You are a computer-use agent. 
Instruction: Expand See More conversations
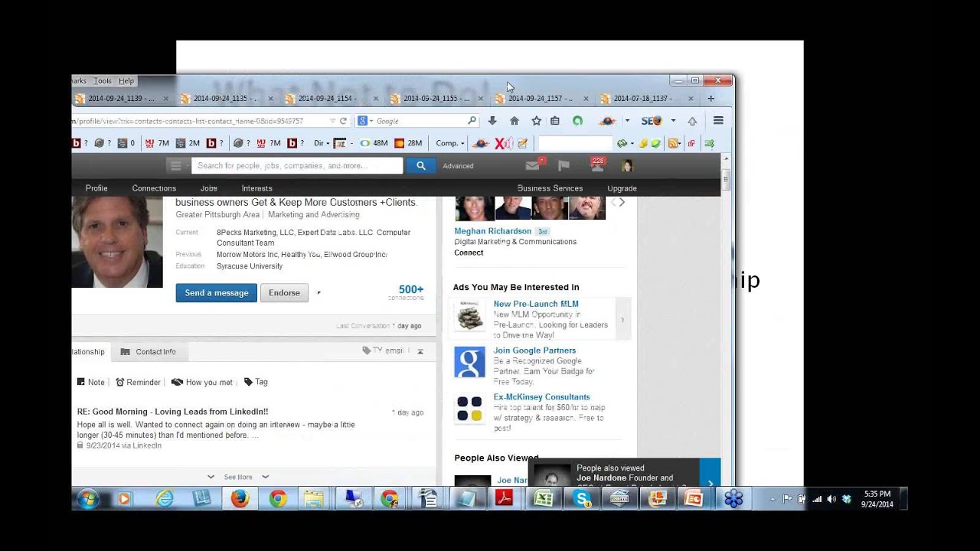238,477
